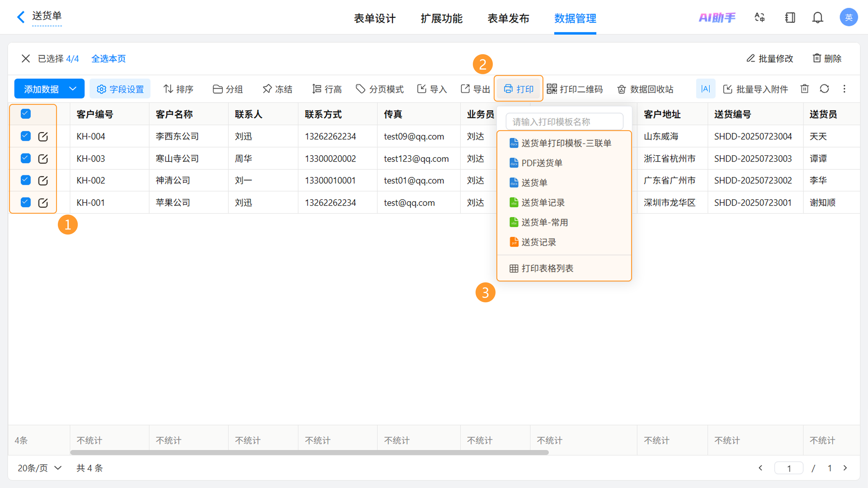The height and width of the screenshot is (488, 868).
Task: Edit the KH-003 row via pencil icon
Action: click(x=43, y=159)
